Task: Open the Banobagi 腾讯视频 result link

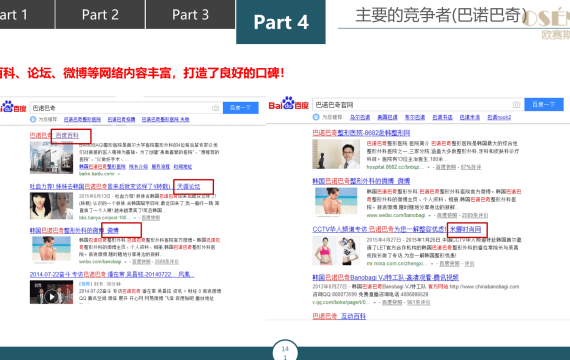Action: tap(385, 277)
